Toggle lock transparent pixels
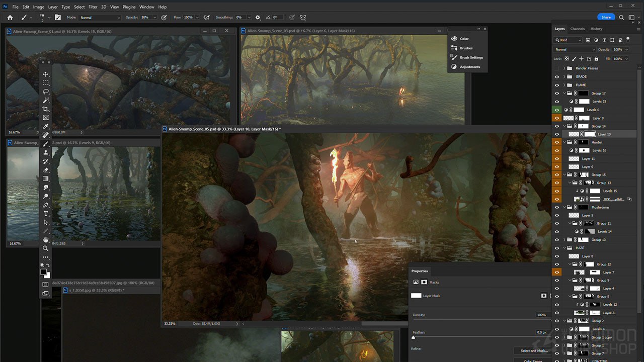Screen dimensions: 644x362 click(567, 59)
